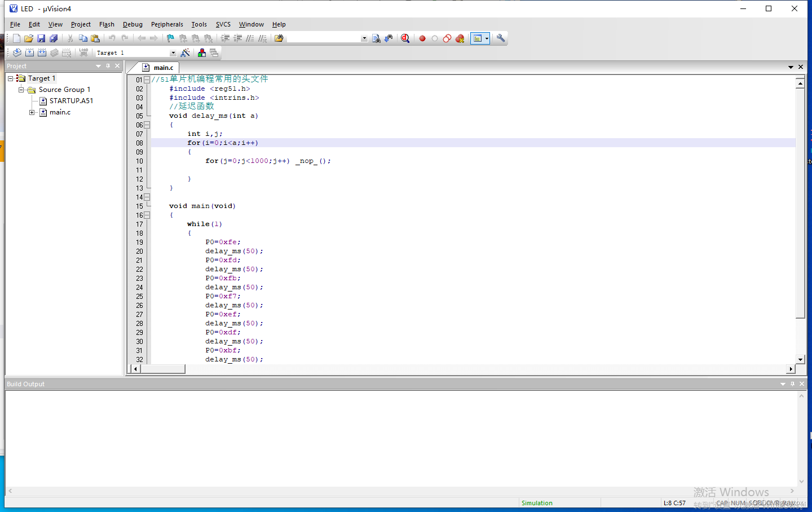Redo the last edit
812x512 pixels.
coord(125,38)
